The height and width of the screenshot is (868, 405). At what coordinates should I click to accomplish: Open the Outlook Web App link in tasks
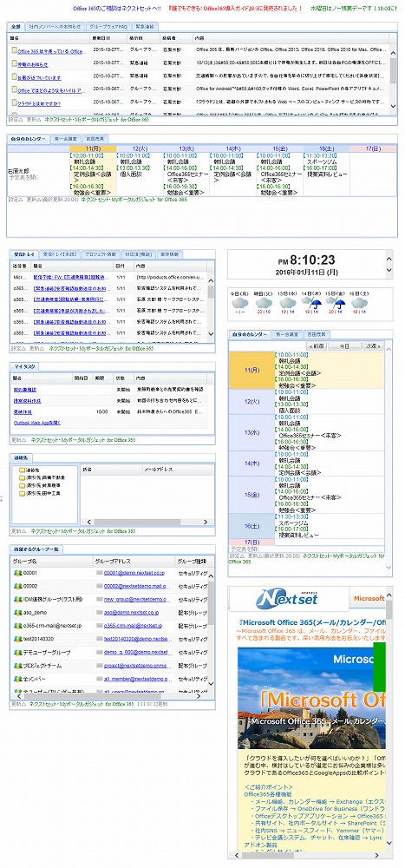click(37, 423)
